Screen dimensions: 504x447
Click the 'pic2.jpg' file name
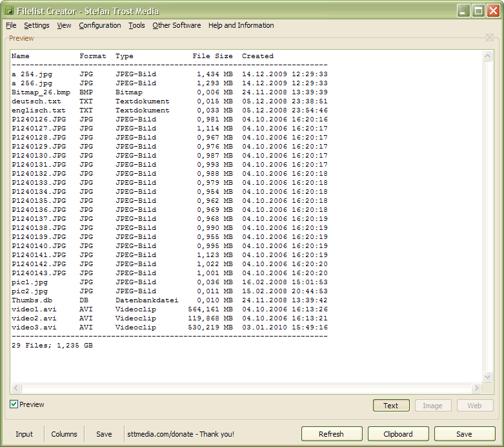tap(30, 291)
